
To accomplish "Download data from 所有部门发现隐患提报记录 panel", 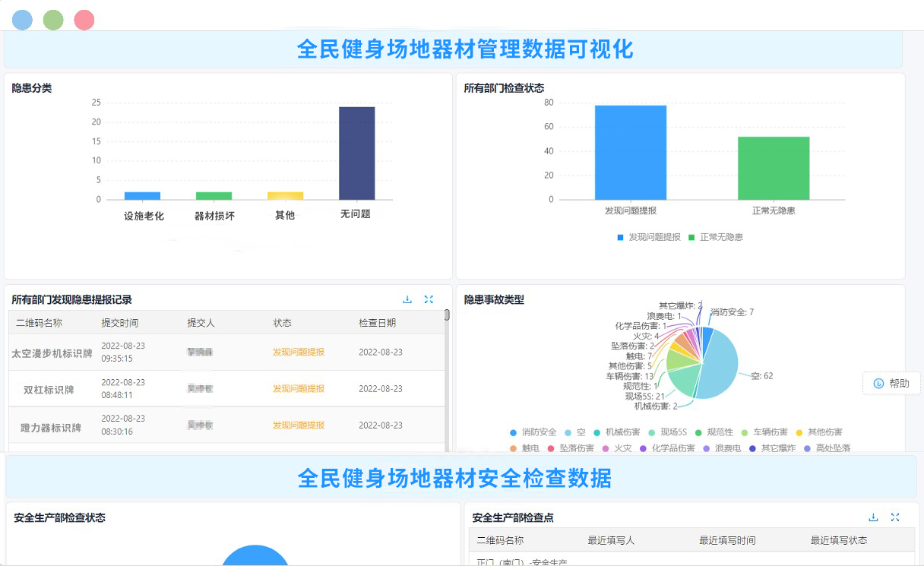I will [407, 299].
